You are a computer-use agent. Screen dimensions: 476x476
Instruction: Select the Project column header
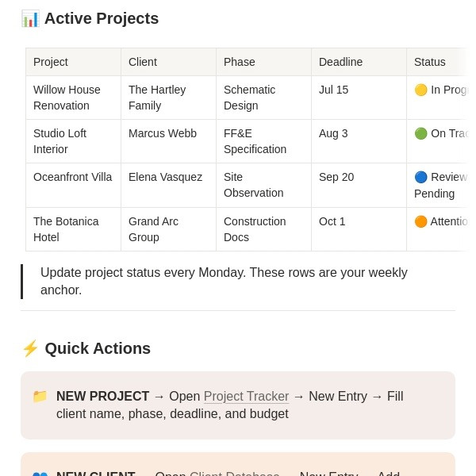click(74, 62)
